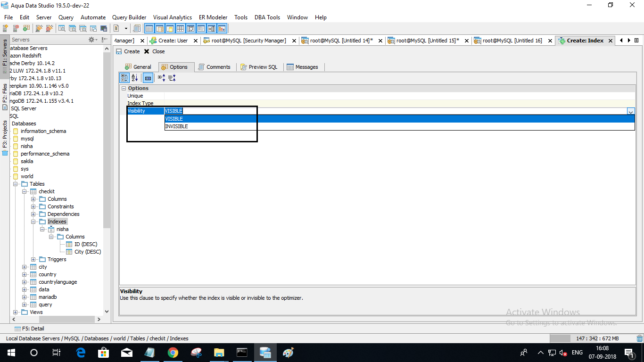The width and height of the screenshot is (644, 362).
Task: Click the disconnect plug icon with red mark
Action: tap(49, 28)
